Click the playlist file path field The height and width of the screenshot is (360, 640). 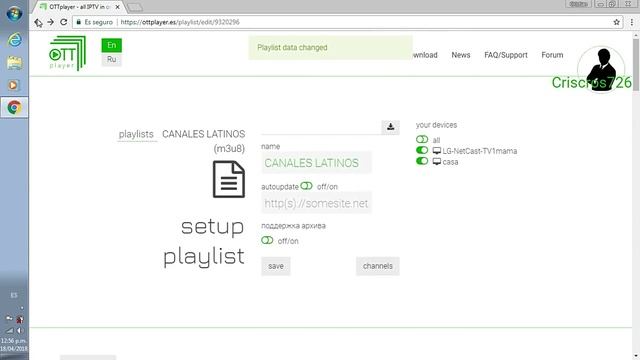tap(321, 127)
